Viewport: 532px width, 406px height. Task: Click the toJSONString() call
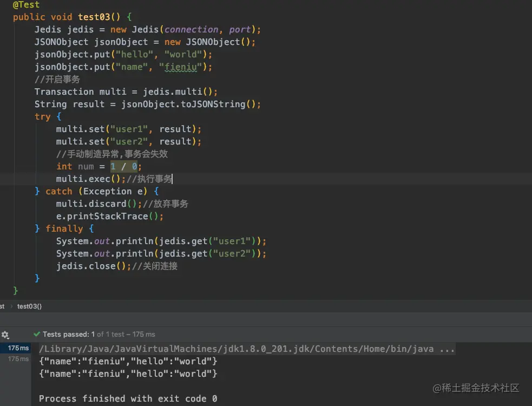218,104
